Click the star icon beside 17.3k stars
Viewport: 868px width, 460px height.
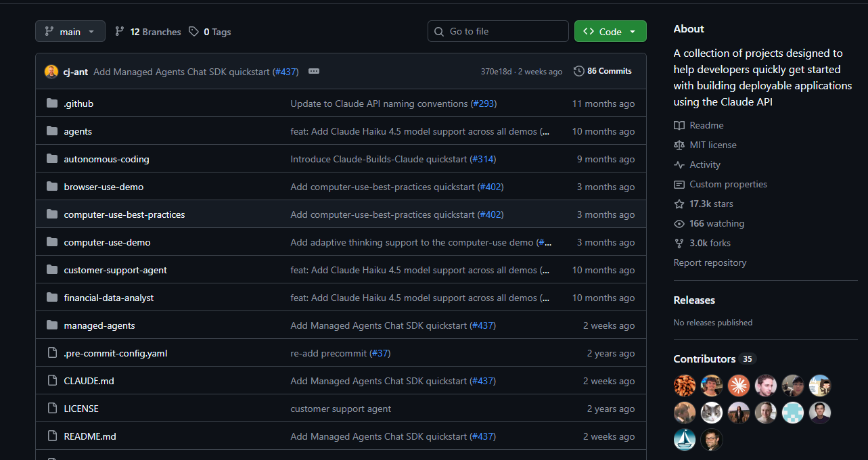[679, 204]
